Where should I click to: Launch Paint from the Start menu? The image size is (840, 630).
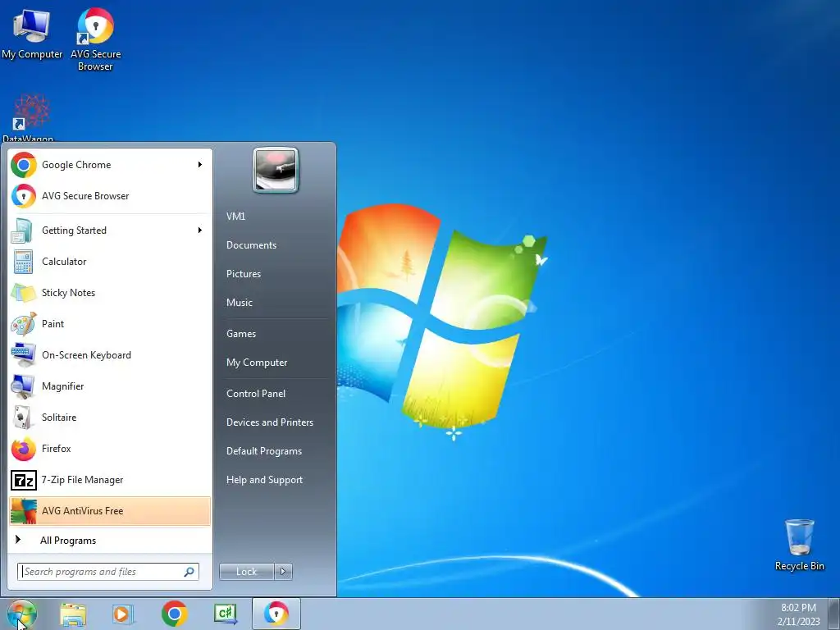pyautogui.click(x=110, y=324)
